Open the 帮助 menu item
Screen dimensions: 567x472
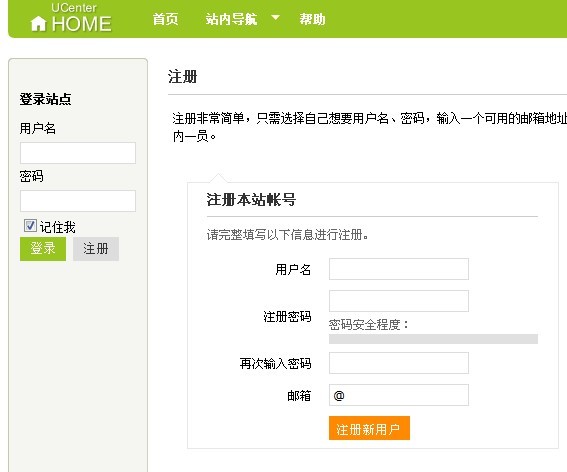[312, 19]
